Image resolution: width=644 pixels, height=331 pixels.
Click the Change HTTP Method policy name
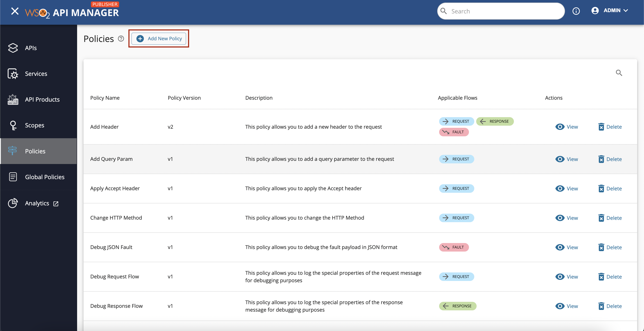pyautogui.click(x=116, y=218)
